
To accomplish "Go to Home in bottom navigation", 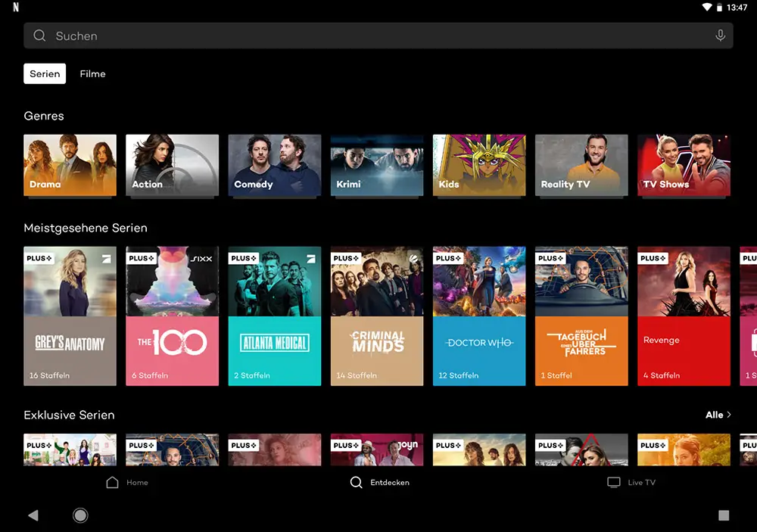I will point(127,482).
